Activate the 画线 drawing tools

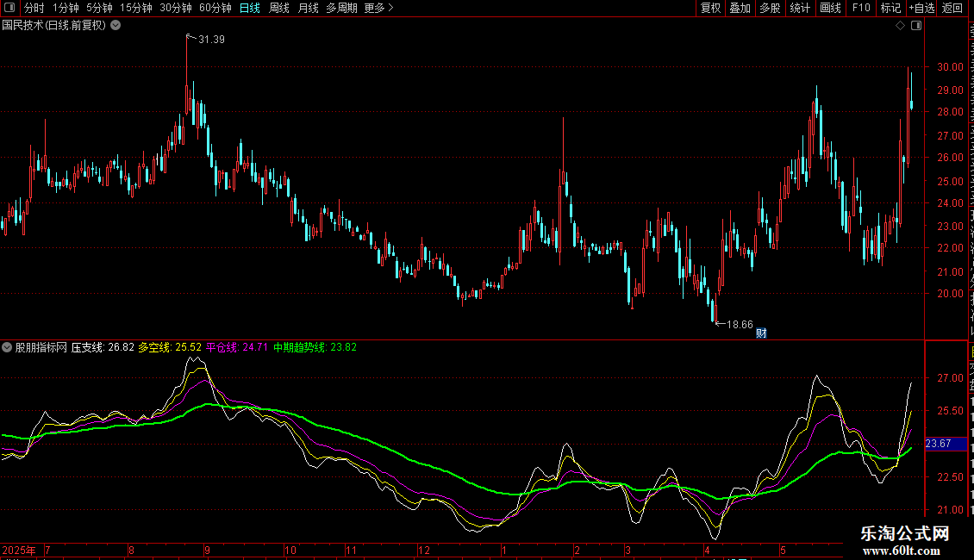click(830, 8)
